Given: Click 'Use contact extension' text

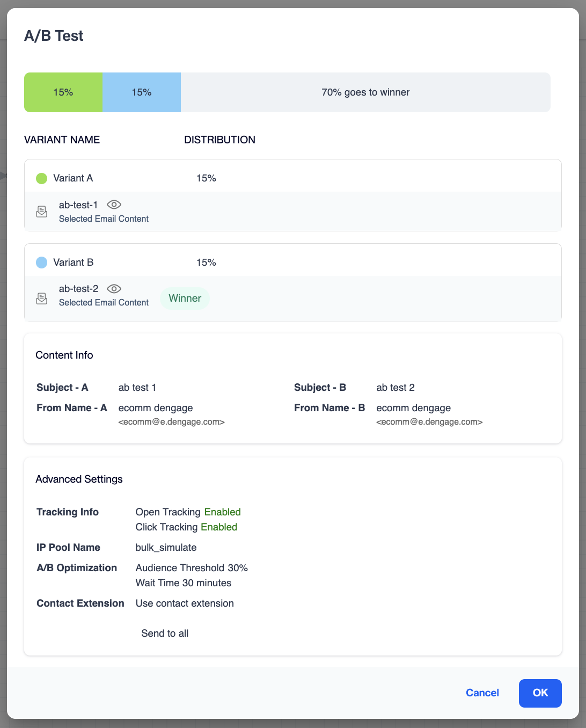Looking at the screenshot, I should pos(185,603).
